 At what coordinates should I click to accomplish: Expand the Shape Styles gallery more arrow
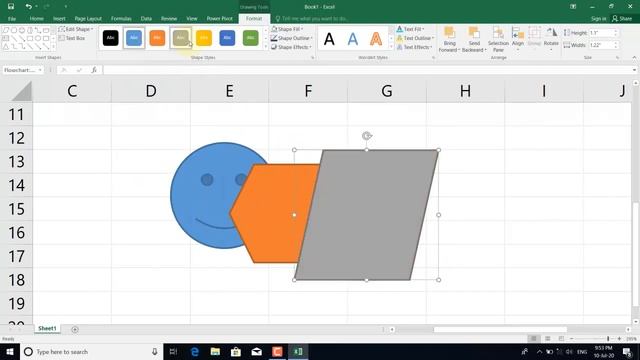[x=266, y=47]
